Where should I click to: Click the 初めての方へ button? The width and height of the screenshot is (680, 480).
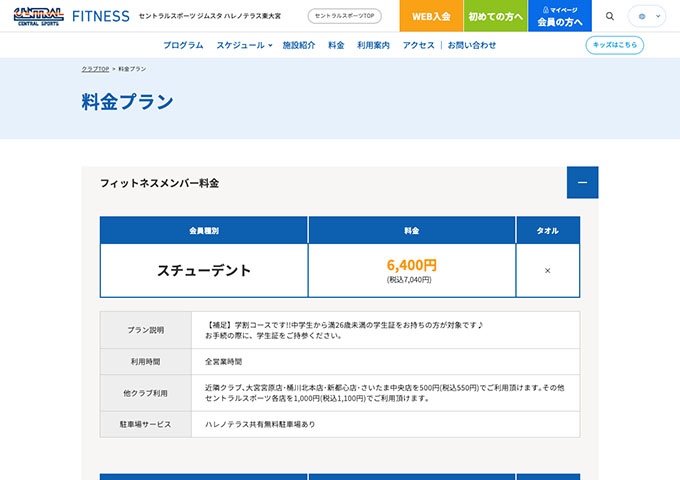[x=495, y=16]
